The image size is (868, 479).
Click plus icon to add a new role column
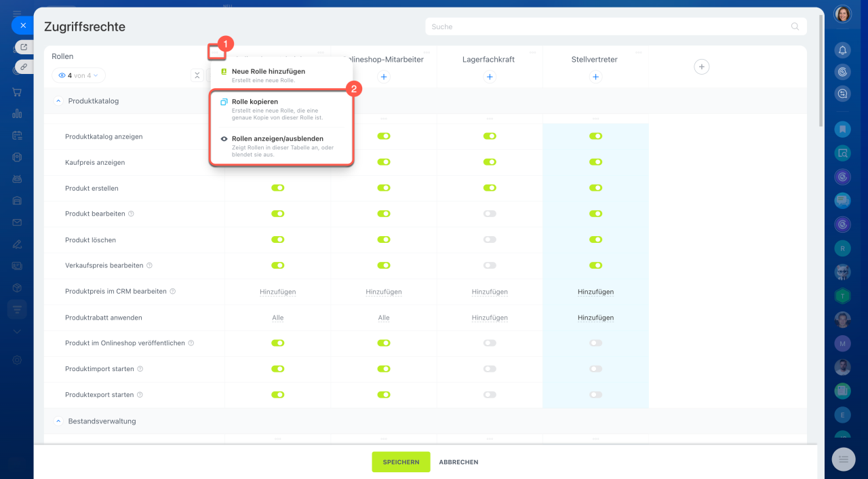(702, 66)
